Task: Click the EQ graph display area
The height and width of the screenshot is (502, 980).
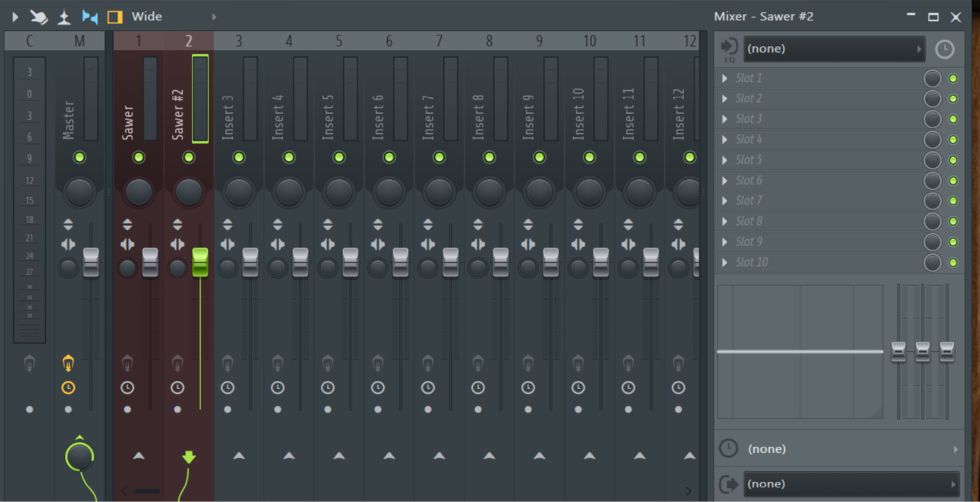Action: [x=800, y=351]
